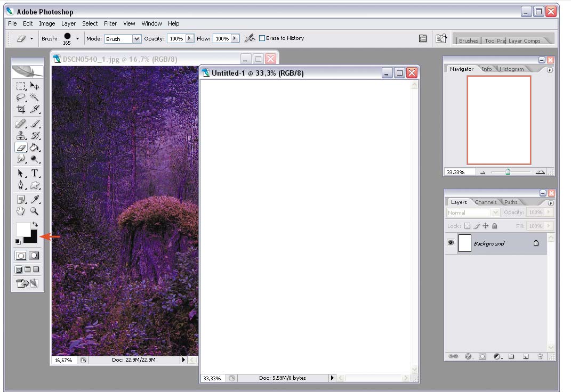Toggle the airbrush option icon
Viewport: 571px width, 392px height.
pyautogui.click(x=250, y=38)
